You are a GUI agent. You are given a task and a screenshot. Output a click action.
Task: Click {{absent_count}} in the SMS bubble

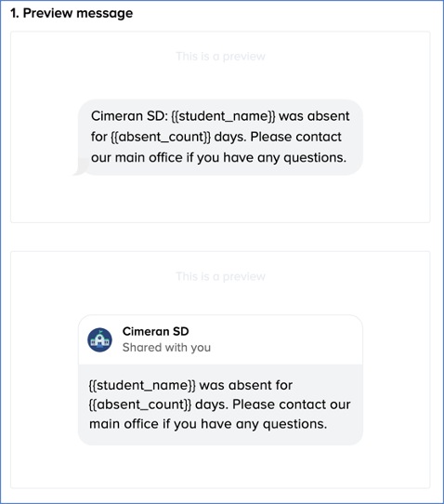pos(161,137)
